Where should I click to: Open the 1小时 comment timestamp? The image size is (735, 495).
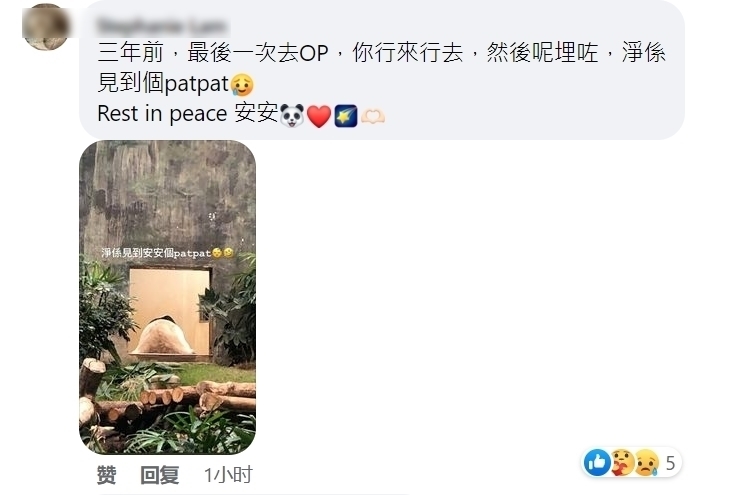click(x=228, y=475)
